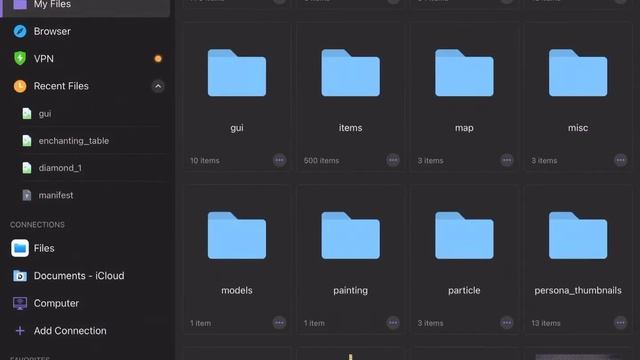Open more options for misc folder
Screen dimensions: 640x360
tap(620, 160)
